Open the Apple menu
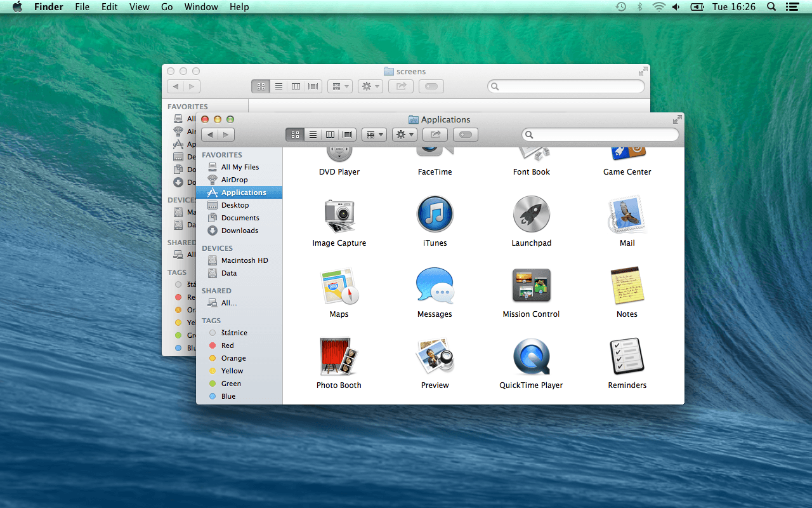 (18, 7)
